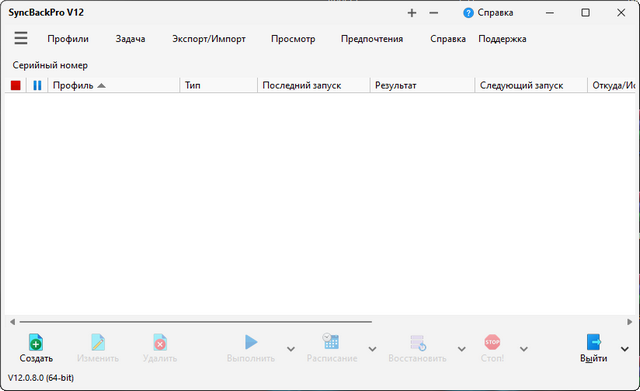Click the horizontal scrollbar right arrow
640x391 pixels.
[x=629, y=322]
